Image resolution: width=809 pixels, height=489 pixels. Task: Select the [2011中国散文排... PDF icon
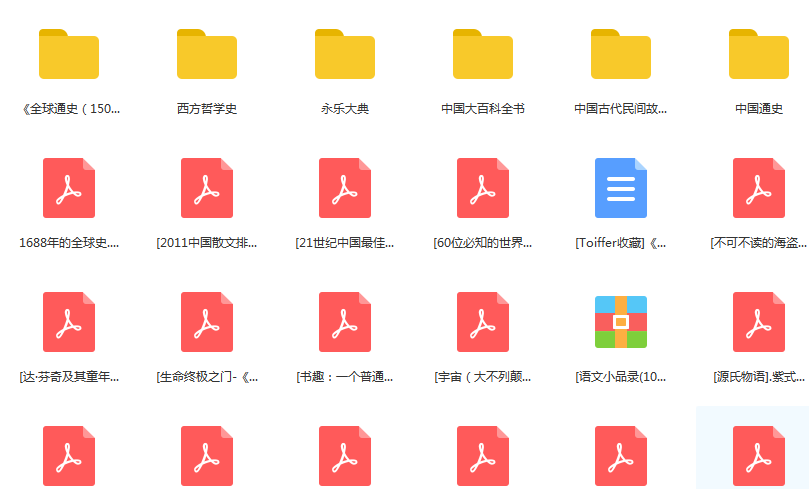[207, 188]
